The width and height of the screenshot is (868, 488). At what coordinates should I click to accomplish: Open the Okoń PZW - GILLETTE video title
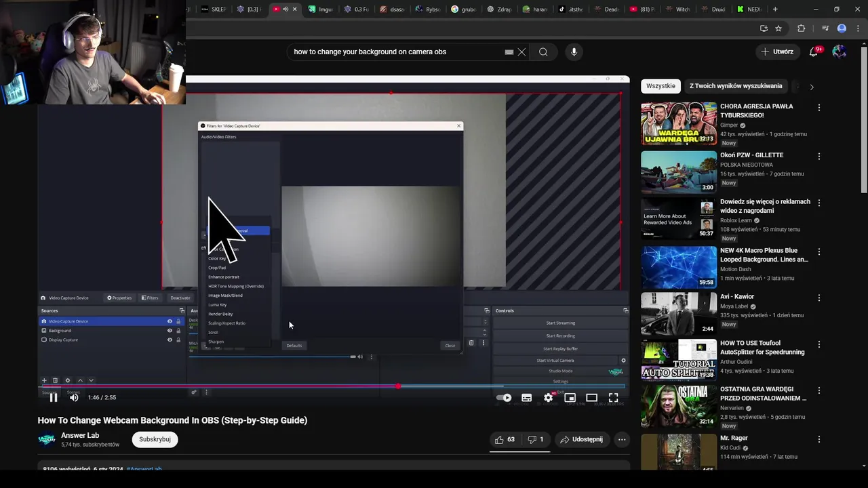point(751,155)
